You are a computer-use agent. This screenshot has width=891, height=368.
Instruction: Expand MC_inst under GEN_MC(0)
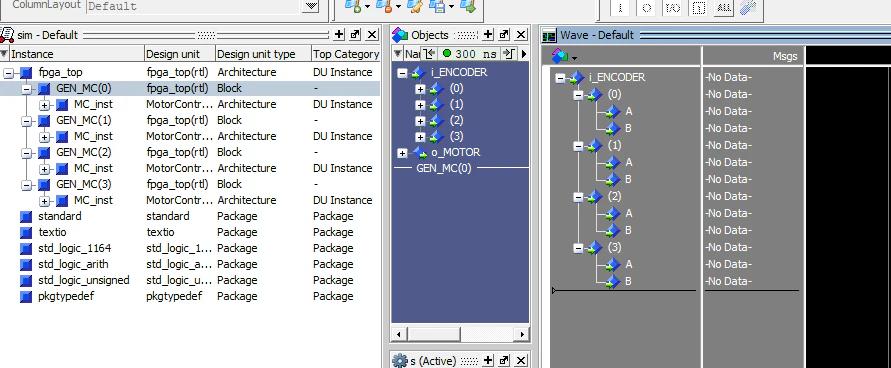[x=45, y=105]
